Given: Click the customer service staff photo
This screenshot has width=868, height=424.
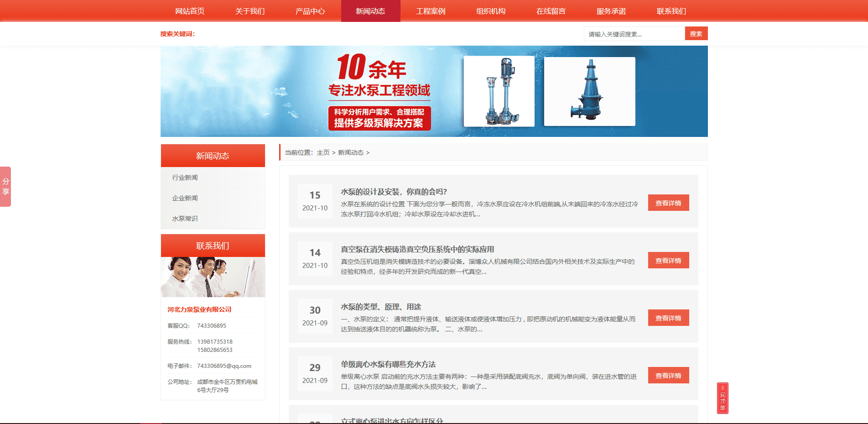Looking at the screenshot, I should click(213, 277).
